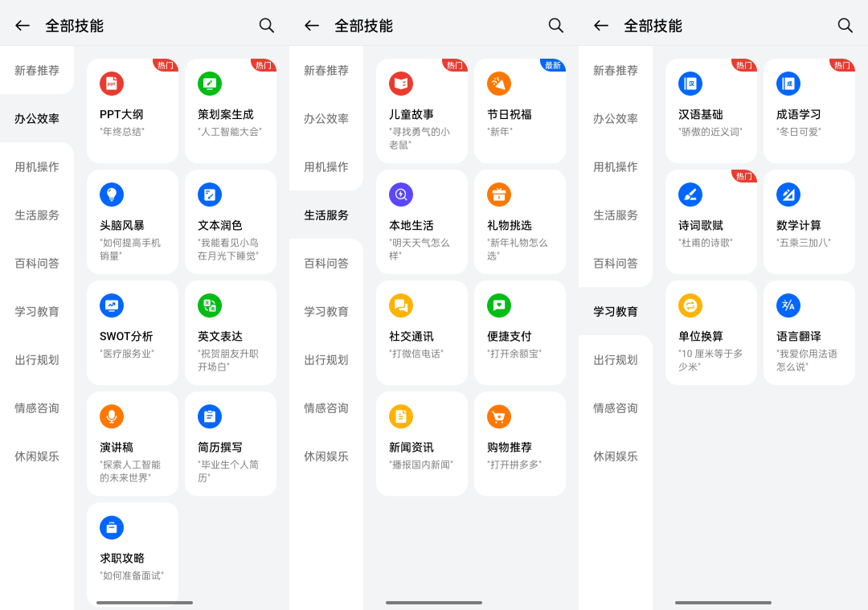Tap the 便捷支付 skill card
This screenshot has height=610, width=868.
(520, 333)
